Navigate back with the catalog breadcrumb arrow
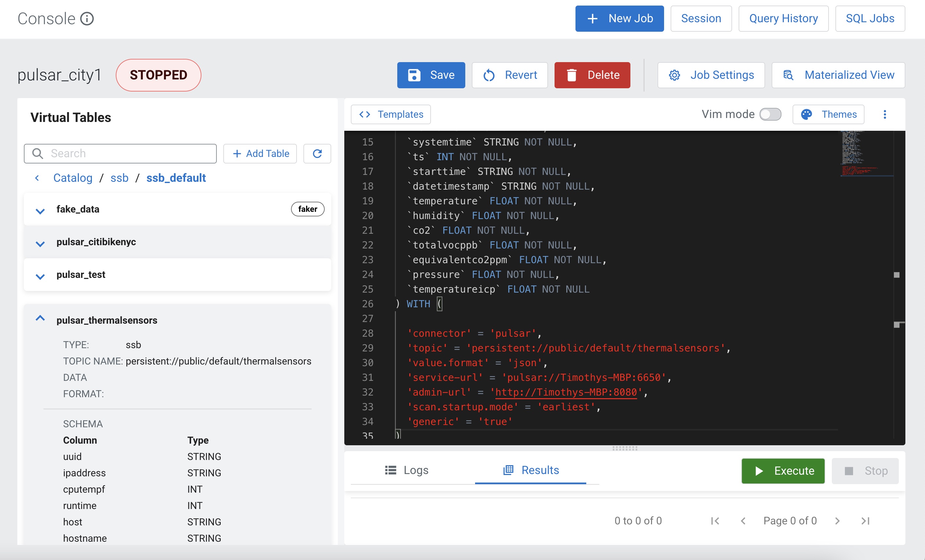 [37, 178]
